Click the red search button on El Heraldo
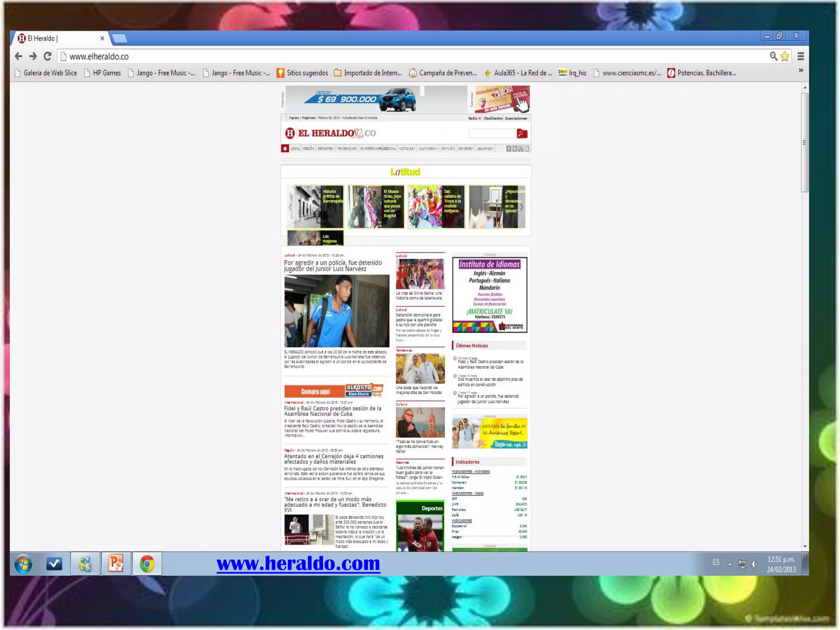Screen dimensions: 840x630 point(522,133)
